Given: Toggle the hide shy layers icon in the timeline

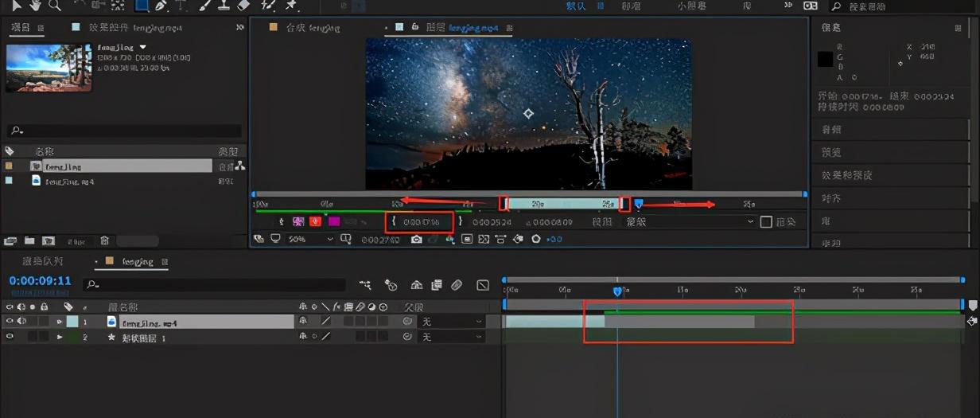Looking at the screenshot, I should point(416,284).
